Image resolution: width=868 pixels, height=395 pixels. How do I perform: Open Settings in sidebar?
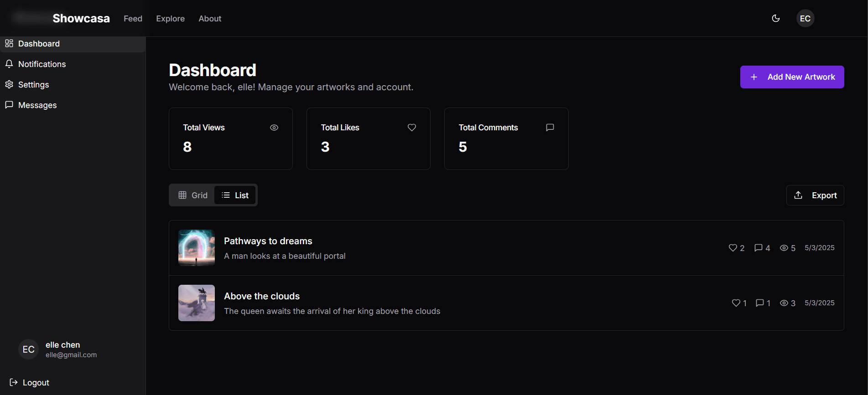(x=73, y=85)
